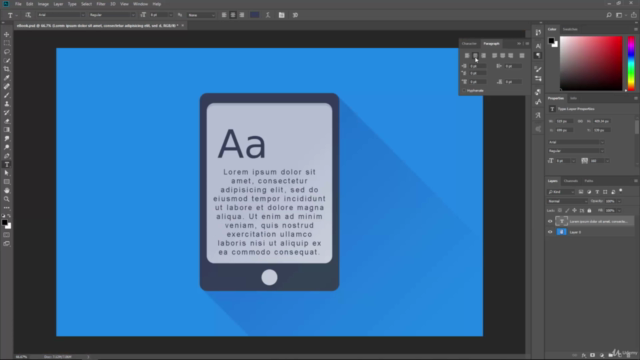Click text color swatch in options bar

point(255,15)
